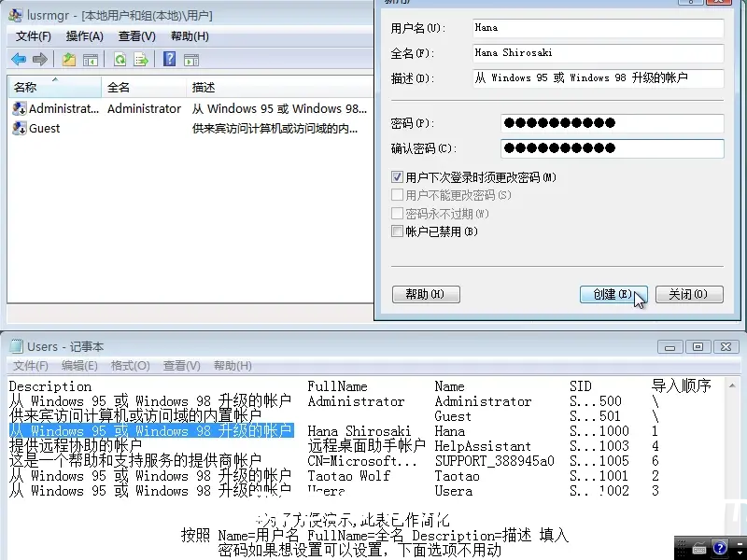Click the 帮助(H) button in new user dialog
This screenshot has width=747, height=560.
pyautogui.click(x=426, y=294)
